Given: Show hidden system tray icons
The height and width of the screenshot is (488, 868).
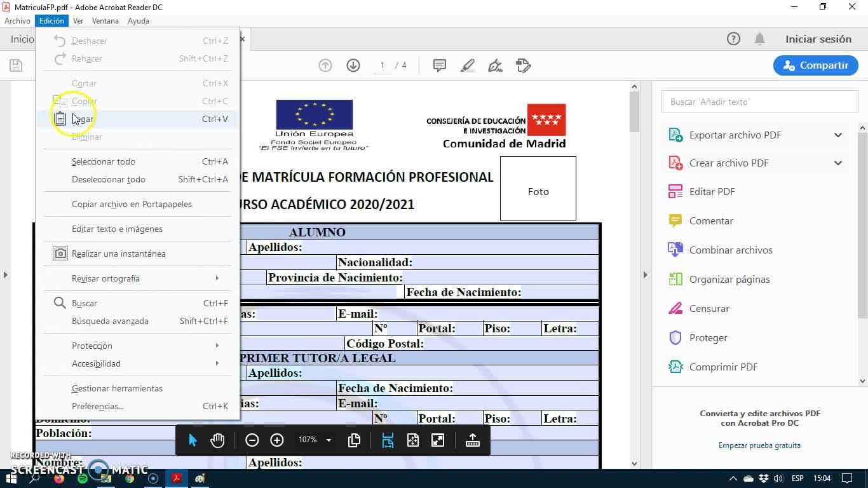Looking at the screenshot, I should pos(733,478).
